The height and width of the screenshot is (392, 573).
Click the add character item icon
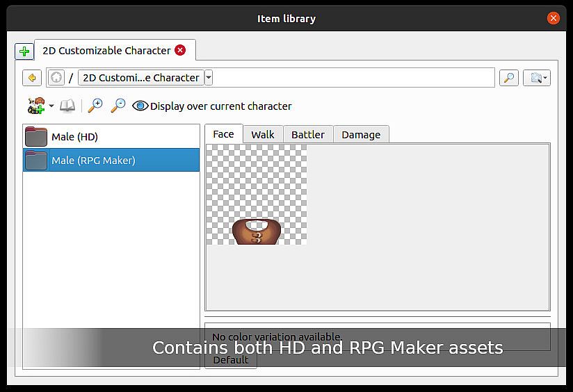coord(37,106)
